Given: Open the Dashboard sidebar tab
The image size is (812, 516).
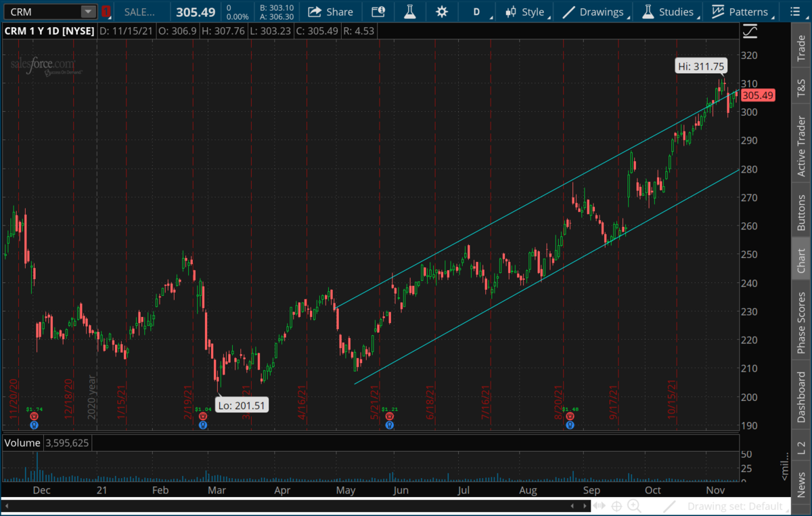Looking at the screenshot, I should click(801, 397).
